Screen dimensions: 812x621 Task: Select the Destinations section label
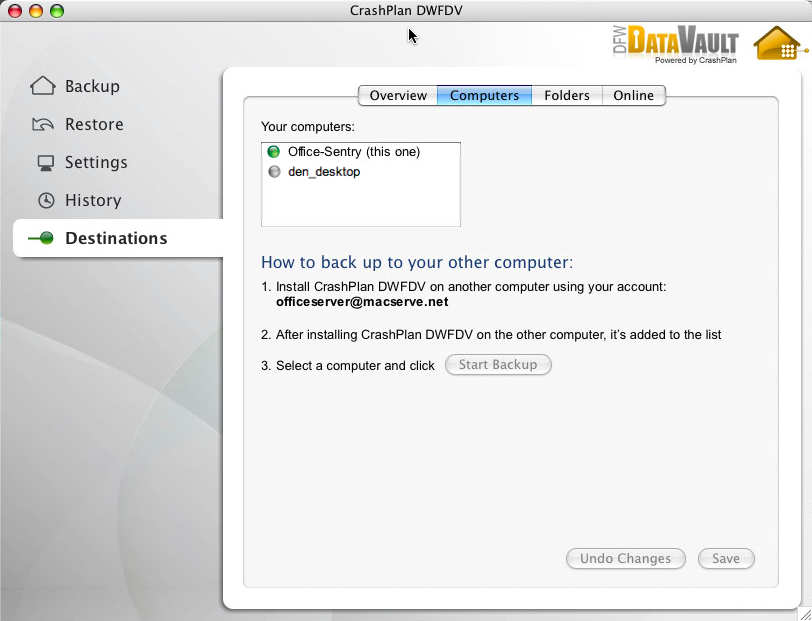coord(117,238)
